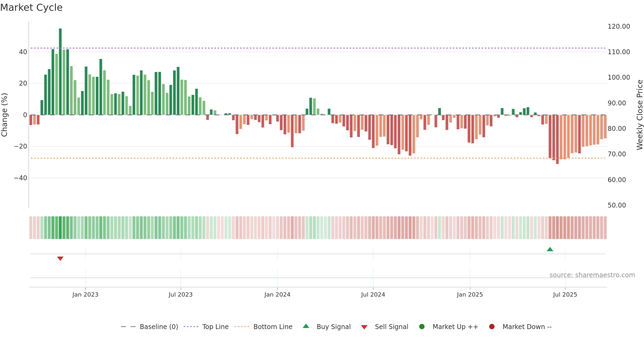Click the tallest green bar above the top line
Image resolution: width=644 pixels, height=362 pixels.
[x=60, y=72]
